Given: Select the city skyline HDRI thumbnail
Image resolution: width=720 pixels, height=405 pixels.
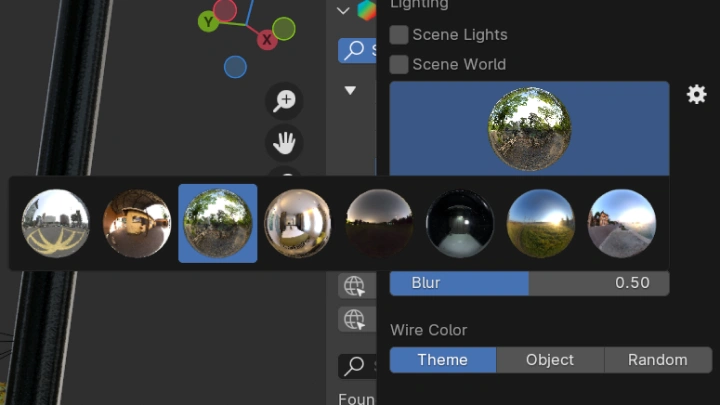Looking at the screenshot, I should (56, 223).
